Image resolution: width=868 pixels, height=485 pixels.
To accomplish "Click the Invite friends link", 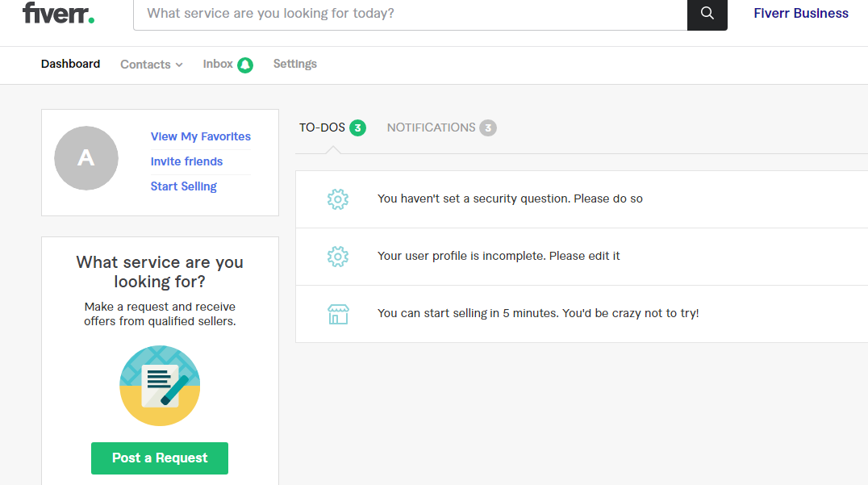I will 186,161.
